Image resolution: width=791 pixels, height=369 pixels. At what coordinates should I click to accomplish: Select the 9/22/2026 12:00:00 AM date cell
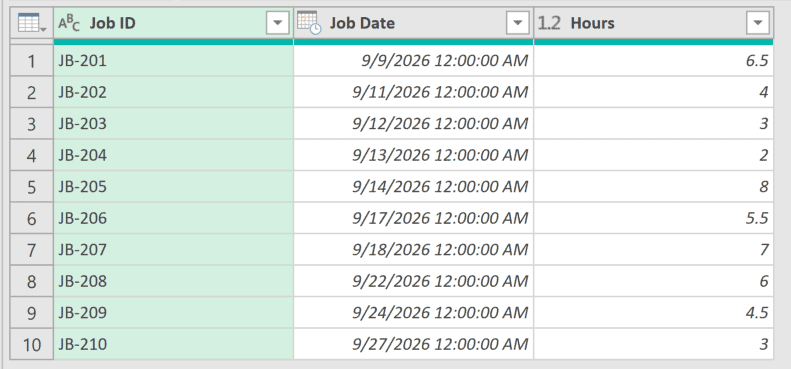click(414, 281)
